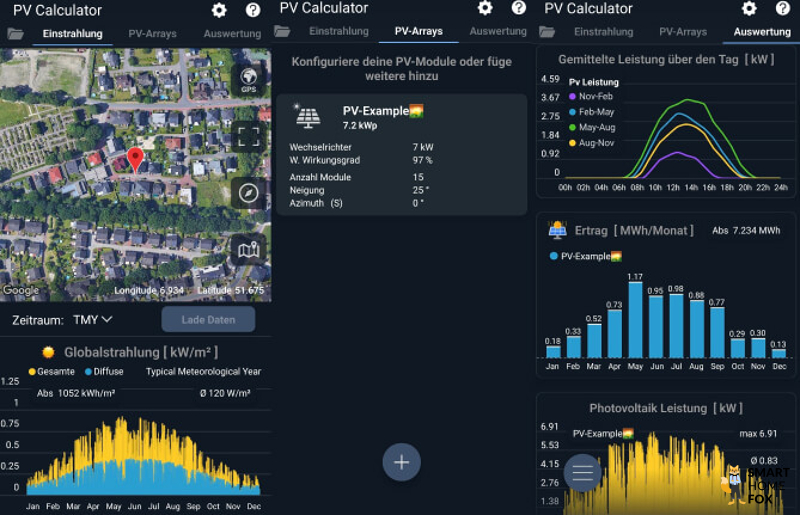Screen dimensions: 800x515
Task: Open the settings gear in the left panel
Action: [x=220, y=10]
